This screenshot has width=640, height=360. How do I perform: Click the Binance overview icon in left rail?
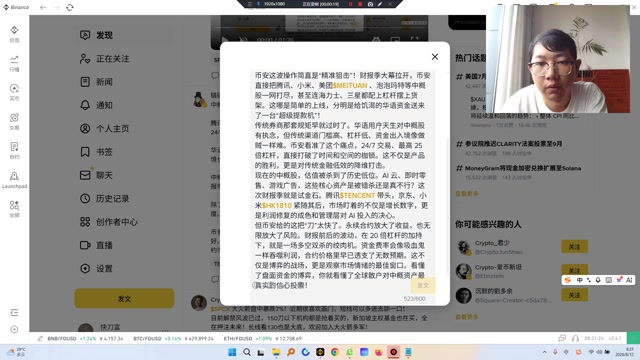click(x=14, y=33)
